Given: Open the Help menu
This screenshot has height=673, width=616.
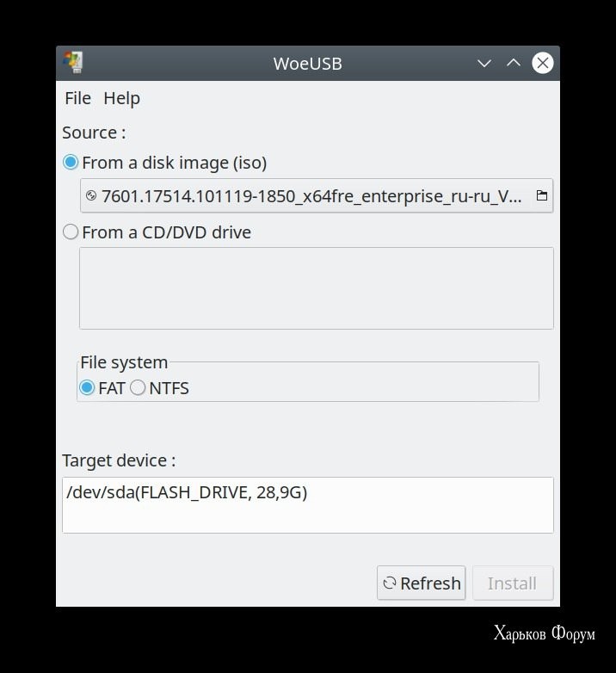Looking at the screenshot, I should (122, 98).
